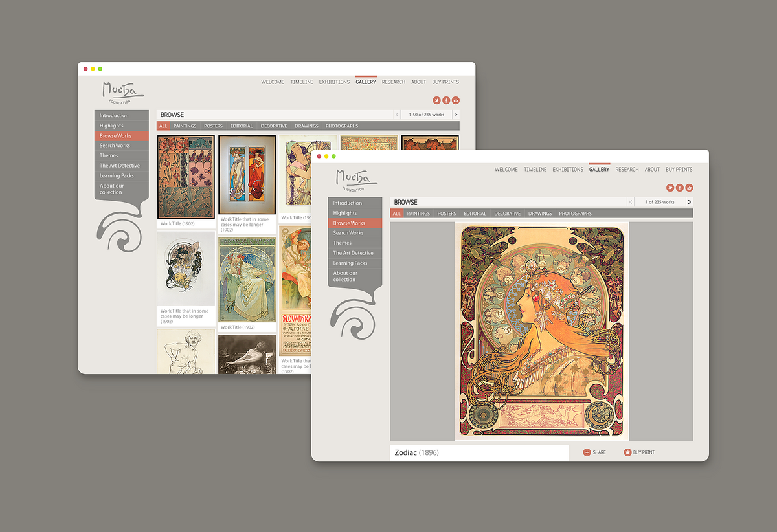Click the Buy Print basket icon
Screen dimensions: 777x532
pos(627,452)
